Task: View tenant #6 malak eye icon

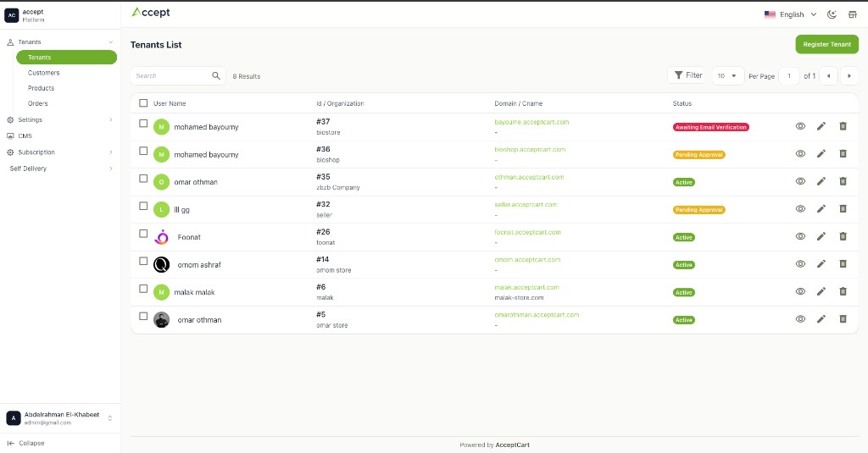Action: [800, 291]
